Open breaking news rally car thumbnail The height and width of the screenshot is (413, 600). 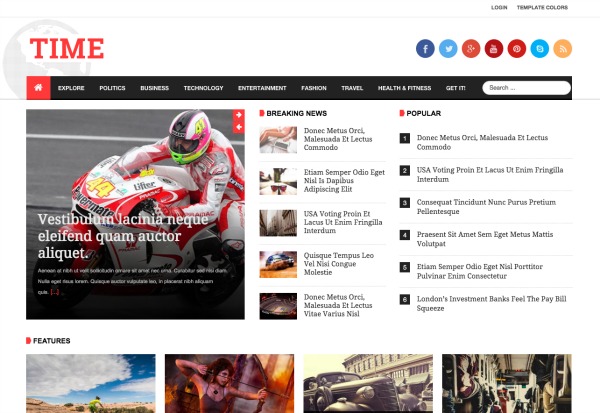coord(278,264)
